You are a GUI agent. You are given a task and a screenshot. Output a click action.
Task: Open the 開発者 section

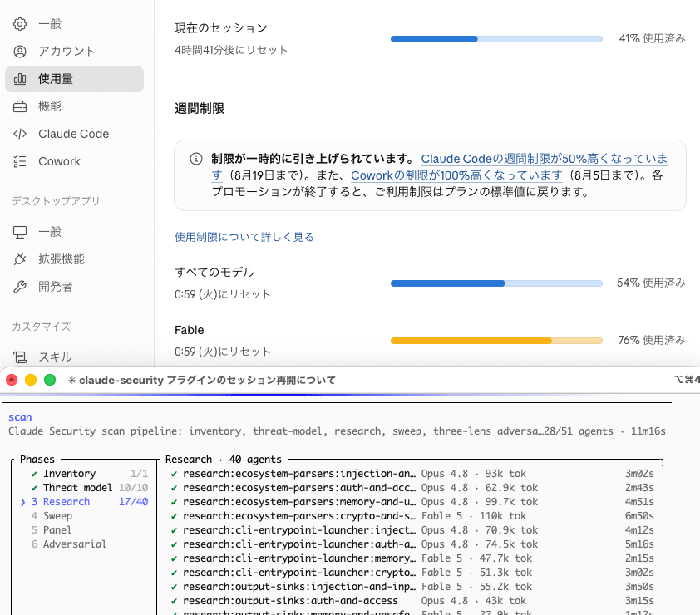[74, 287]
